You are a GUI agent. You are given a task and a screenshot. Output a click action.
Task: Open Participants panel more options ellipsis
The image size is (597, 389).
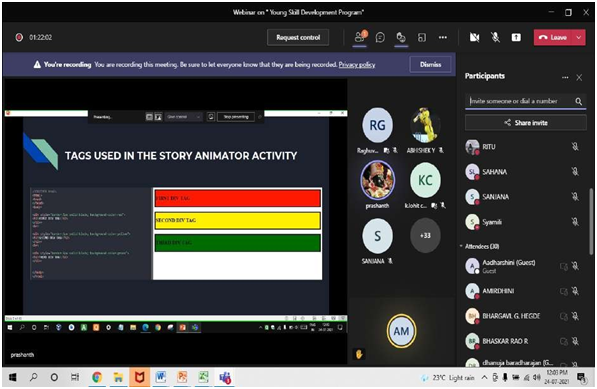[x=565, y=78]
